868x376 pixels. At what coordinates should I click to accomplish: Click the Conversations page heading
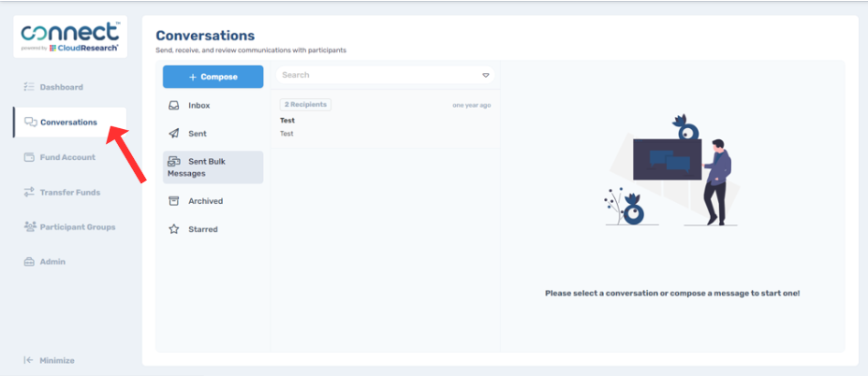[x=205, y=36]
